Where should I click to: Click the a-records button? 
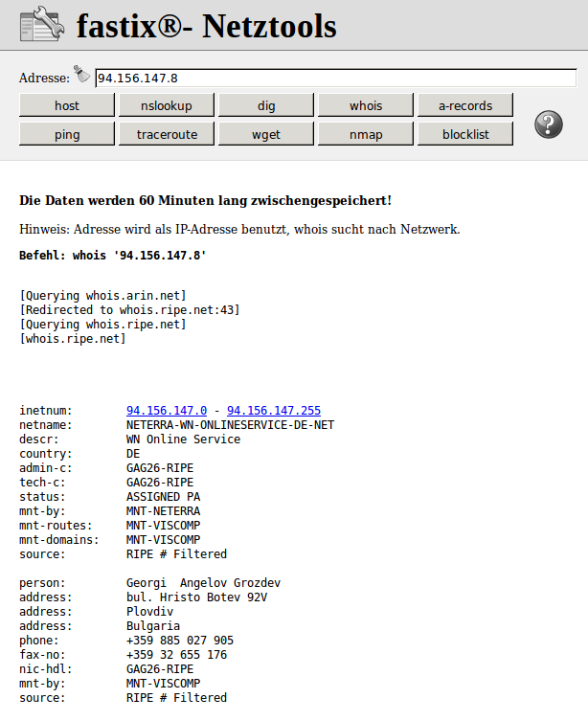pos(465,105)
